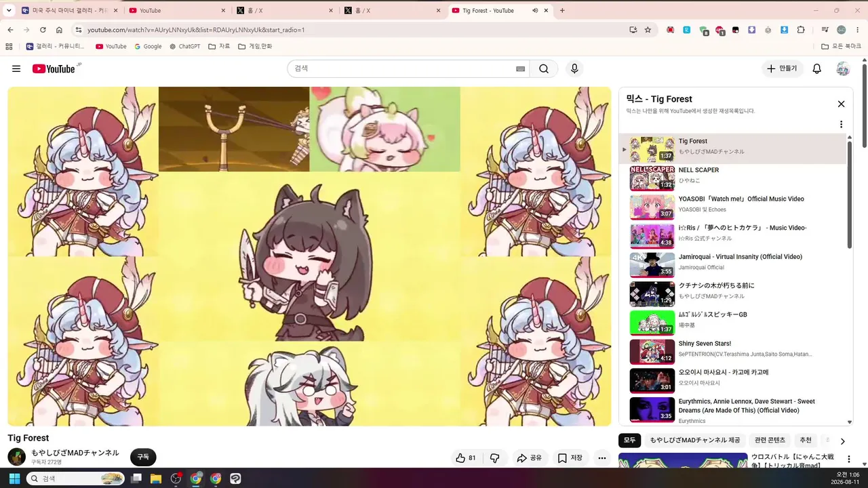This screenshot has width=868, height=488.
Task: Subscribe with the 구독 button
Action: (x=143, y=457)
